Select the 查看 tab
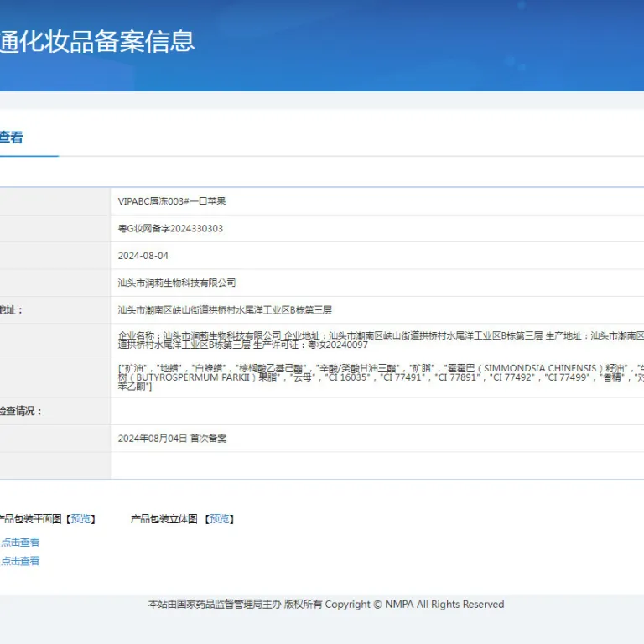Image resolution: width=644 pixels, height=644 pixels. (x=11, y=138)
